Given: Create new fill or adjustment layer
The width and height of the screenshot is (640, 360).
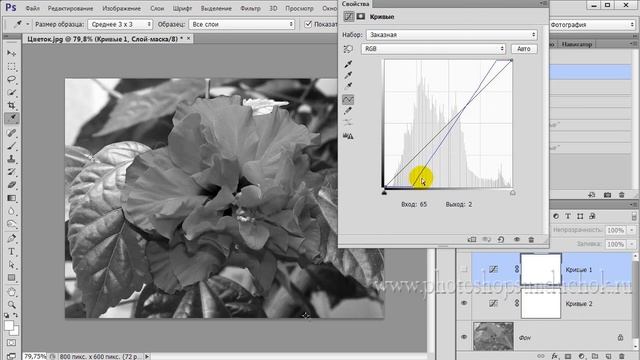Looking at the screenshot, I should click(x=582, y=356).
